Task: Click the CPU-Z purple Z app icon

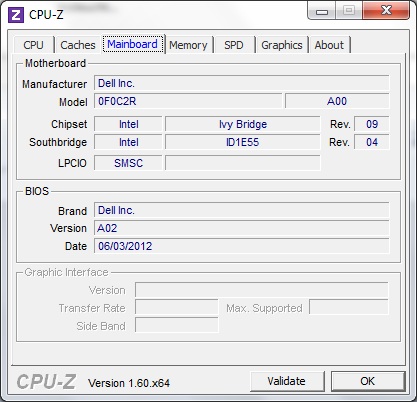Action: coord(16,15)
